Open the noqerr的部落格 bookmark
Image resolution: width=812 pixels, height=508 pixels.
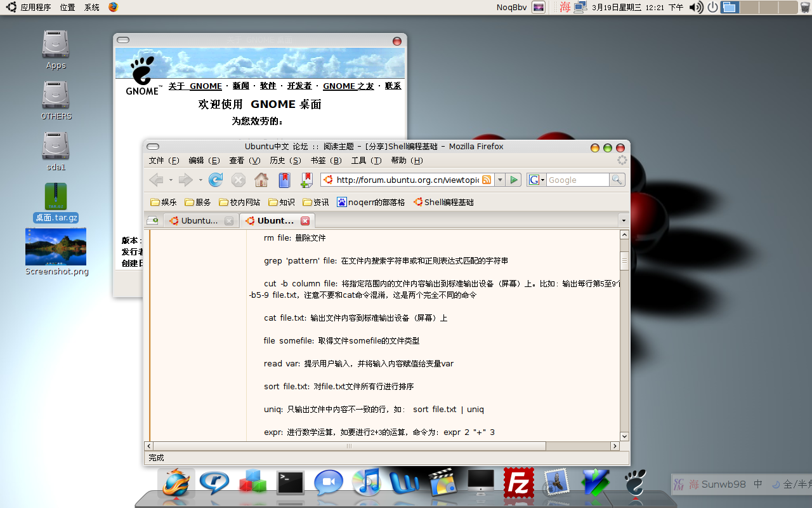click(370, 202)
